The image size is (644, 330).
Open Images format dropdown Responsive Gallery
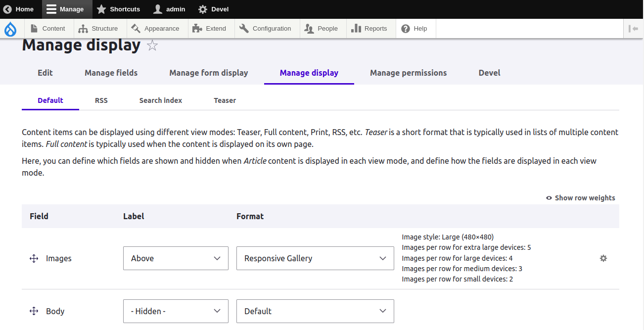click(x=315, y=258)
